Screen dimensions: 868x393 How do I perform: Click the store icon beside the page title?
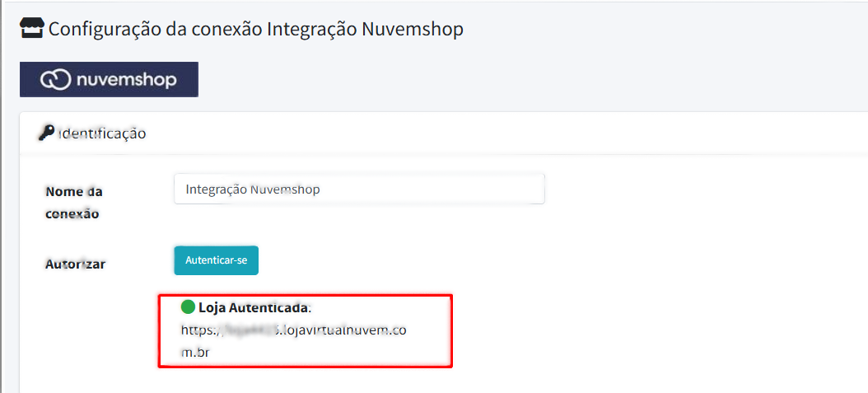pos(31,30)
